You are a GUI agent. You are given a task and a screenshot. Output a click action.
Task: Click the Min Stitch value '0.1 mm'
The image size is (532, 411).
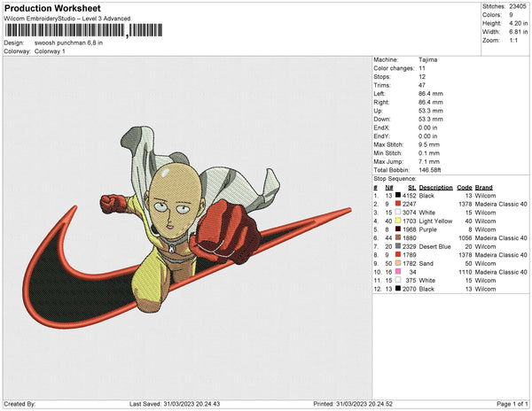click(x=429, y=153)
